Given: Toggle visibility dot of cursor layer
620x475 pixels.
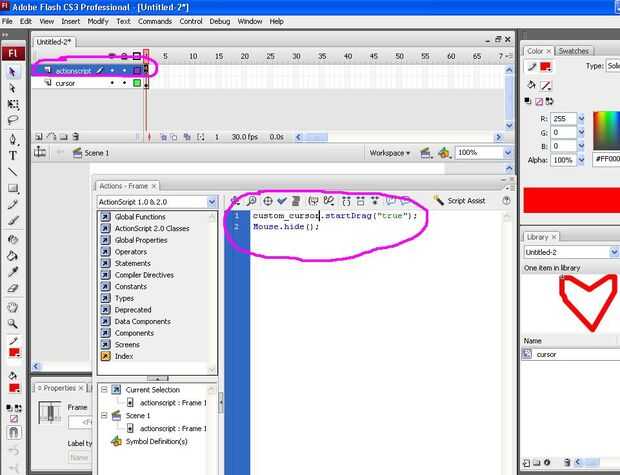Looking at the screenshot, I should (x=112, y=83).
